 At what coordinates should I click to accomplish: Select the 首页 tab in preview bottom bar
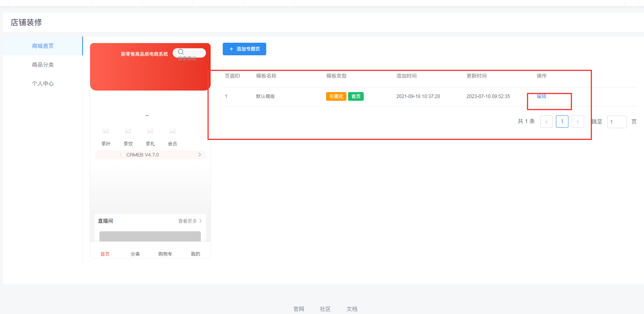[x=105, y=254]
